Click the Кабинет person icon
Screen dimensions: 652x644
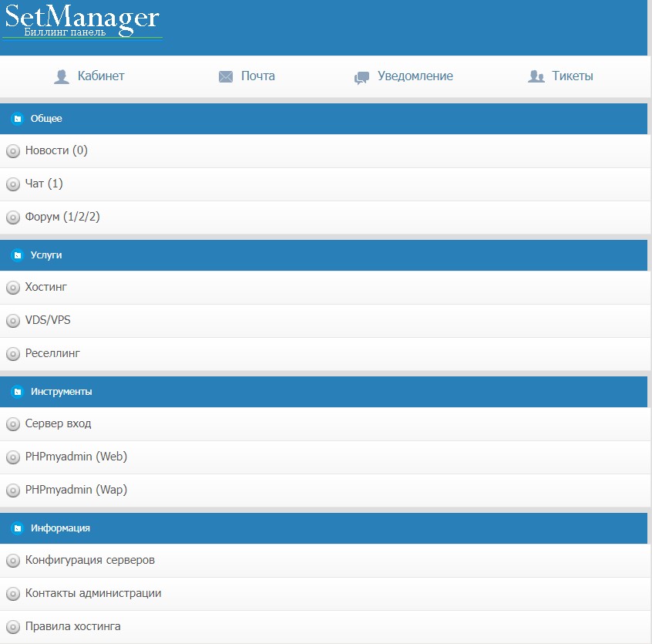(62, 76)
